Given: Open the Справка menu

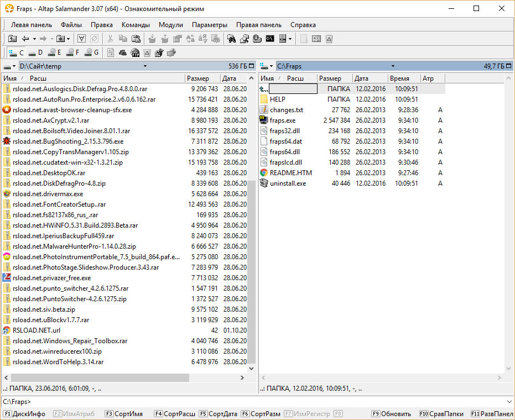Looking at the screenshot, I should 303,25.
